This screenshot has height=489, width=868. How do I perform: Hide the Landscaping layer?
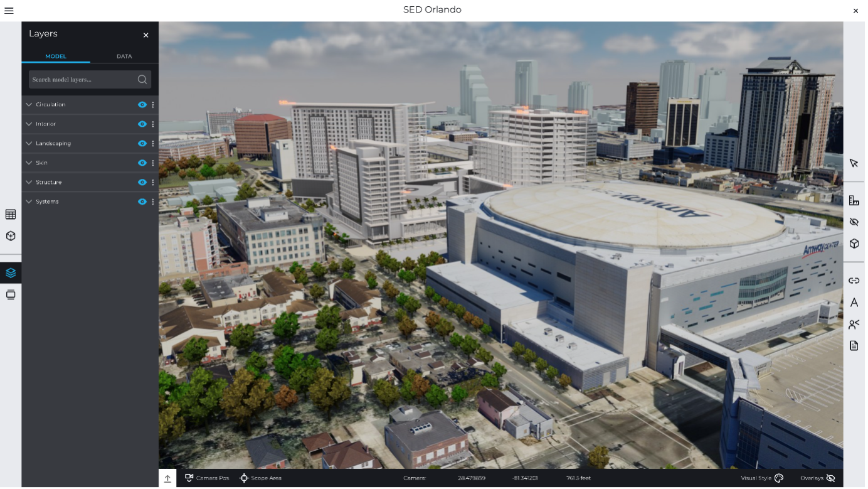point(142,144)
